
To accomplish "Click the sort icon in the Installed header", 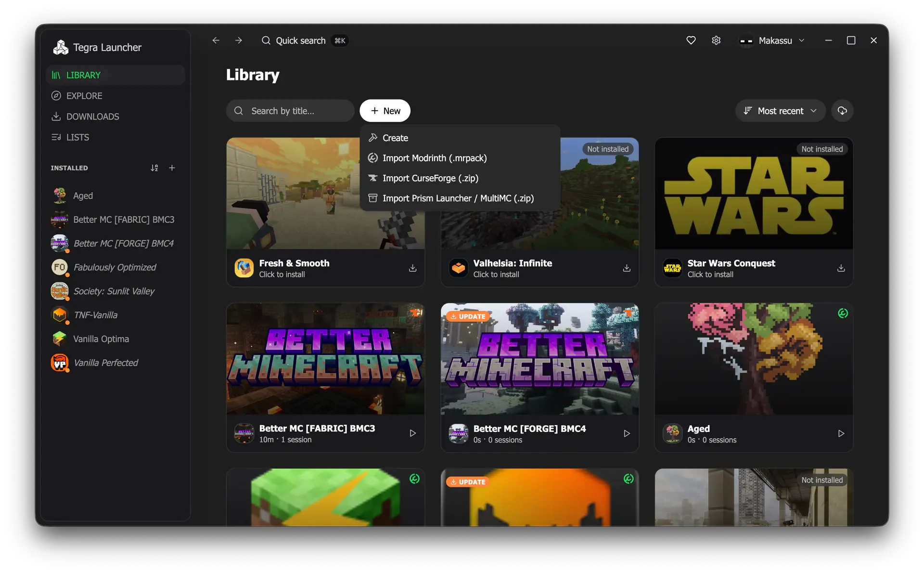I will point(154,168).
